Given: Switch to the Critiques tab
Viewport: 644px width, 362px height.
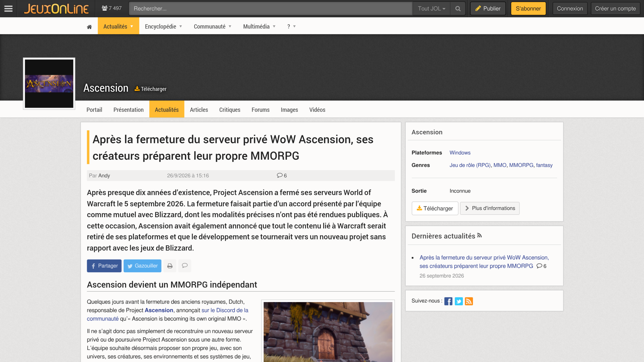Looking at the screenshot, I should click(x=230, y=110).
